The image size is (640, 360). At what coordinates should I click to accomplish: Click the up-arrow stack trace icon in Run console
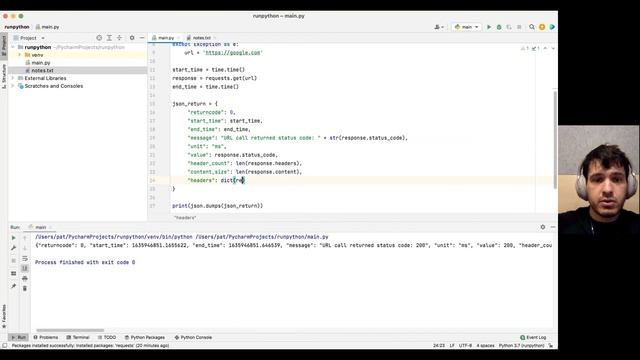click(x=25, y=238)
